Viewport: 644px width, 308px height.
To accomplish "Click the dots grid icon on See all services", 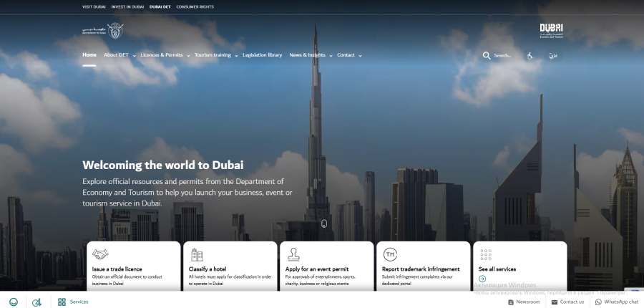I will coord(486,254).
